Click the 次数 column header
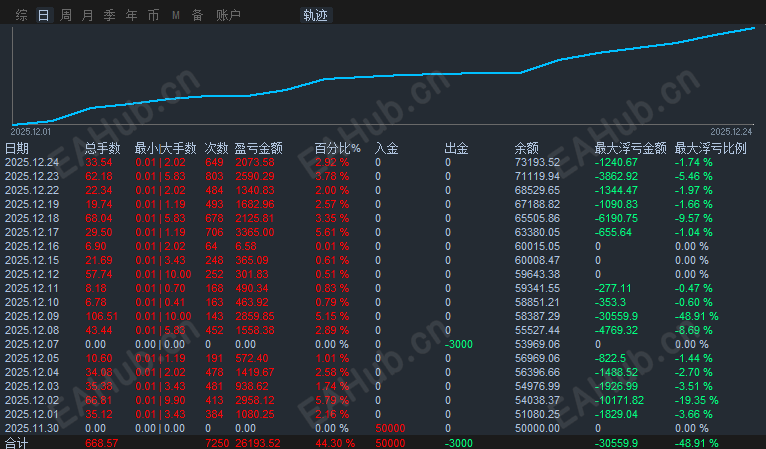 pos(216,148)
